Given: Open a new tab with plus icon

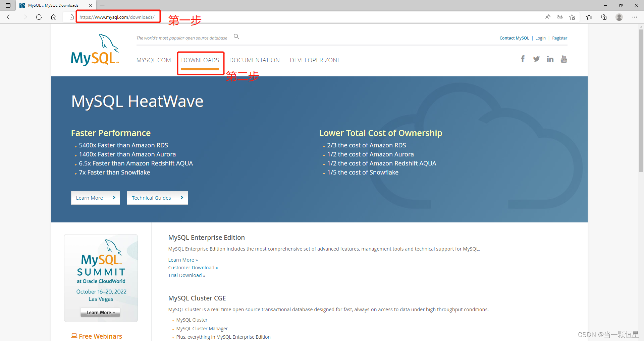Looking at the screenshot, I should click(x=102, y=5).
